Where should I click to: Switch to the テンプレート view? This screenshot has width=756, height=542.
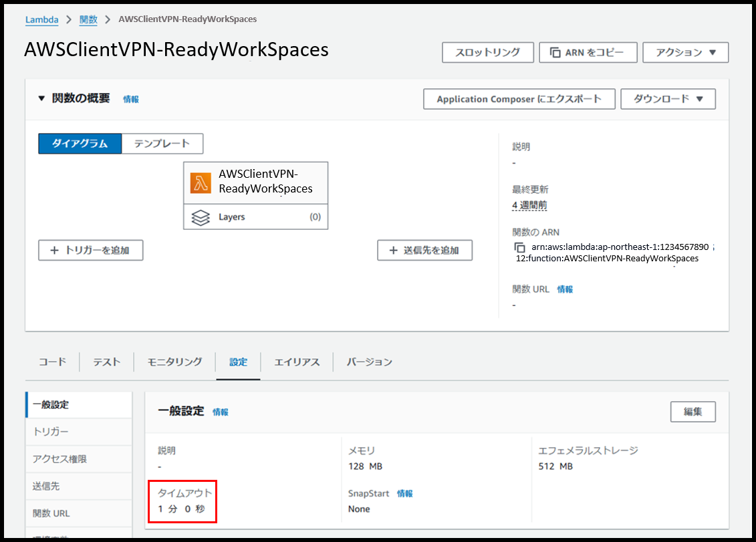[162, 144]
